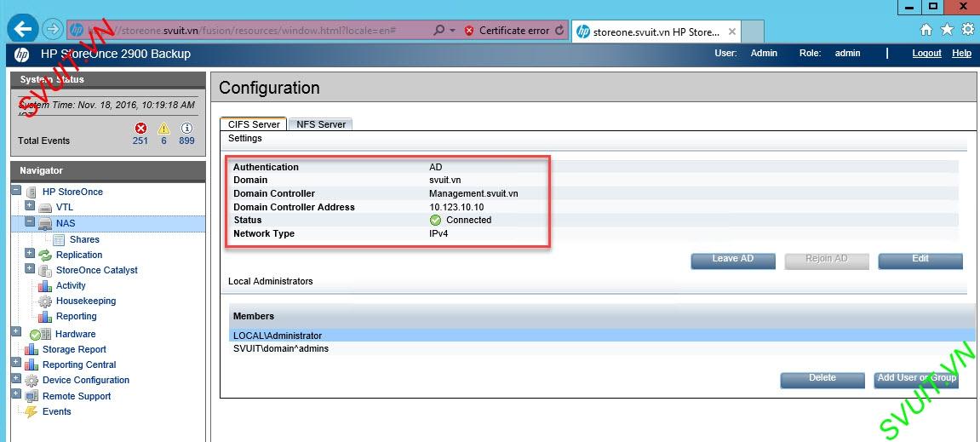Open Events in Navigator

point(57,411)
